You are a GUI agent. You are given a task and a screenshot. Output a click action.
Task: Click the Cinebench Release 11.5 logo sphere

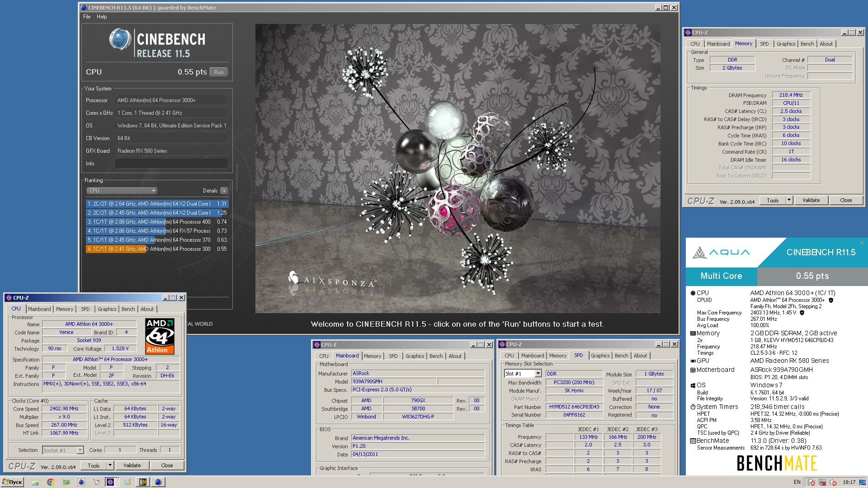point(120,39)
